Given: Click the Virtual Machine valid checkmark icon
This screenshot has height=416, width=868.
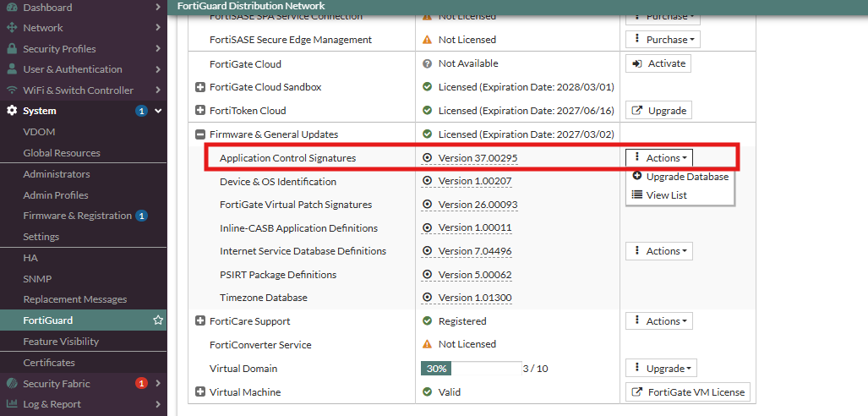Looking at the screenshot, I should click(427, 392).
